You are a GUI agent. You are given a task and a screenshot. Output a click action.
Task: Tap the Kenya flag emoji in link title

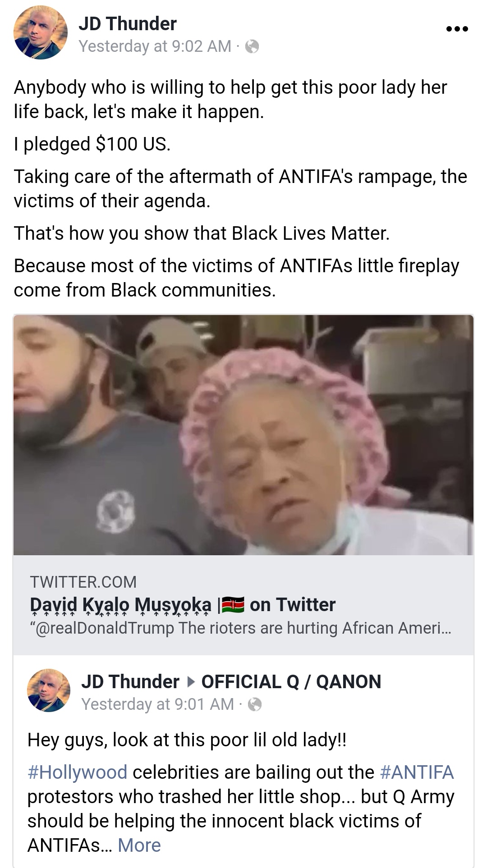tap(233, 605)
